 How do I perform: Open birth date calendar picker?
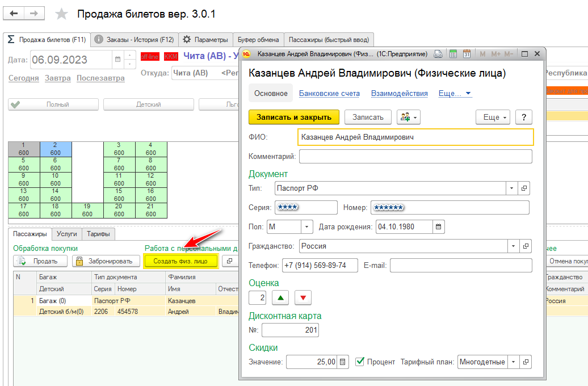pyautogui.click(x=438, y=227)
